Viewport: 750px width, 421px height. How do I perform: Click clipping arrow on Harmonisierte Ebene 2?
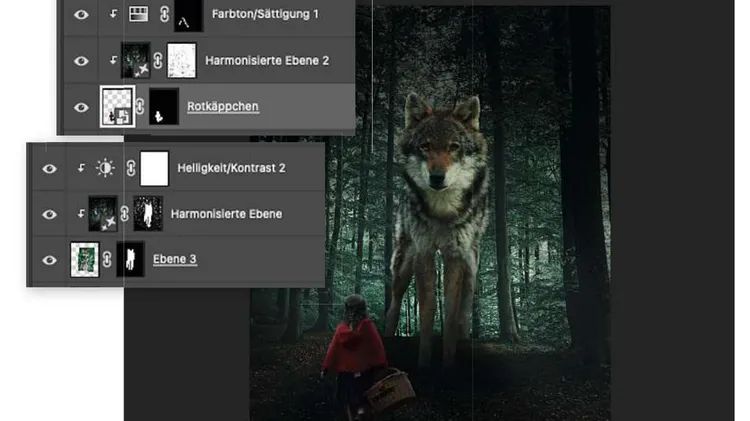(x=108, y=61)
